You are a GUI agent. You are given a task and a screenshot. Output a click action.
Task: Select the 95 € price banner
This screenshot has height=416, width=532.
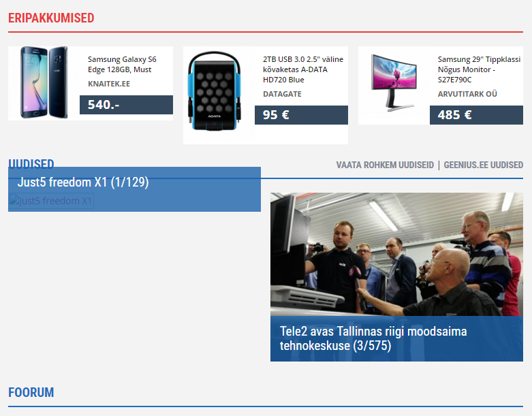click(301, 115)
